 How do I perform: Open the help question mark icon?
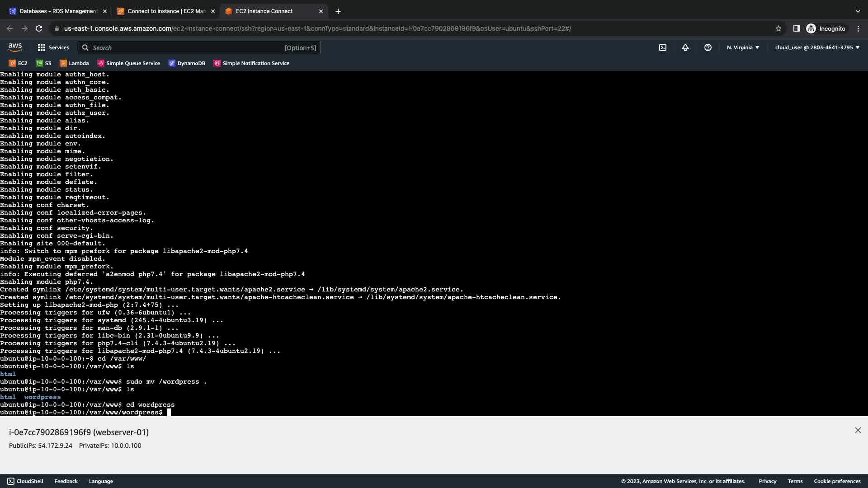[x=708, y=47]
